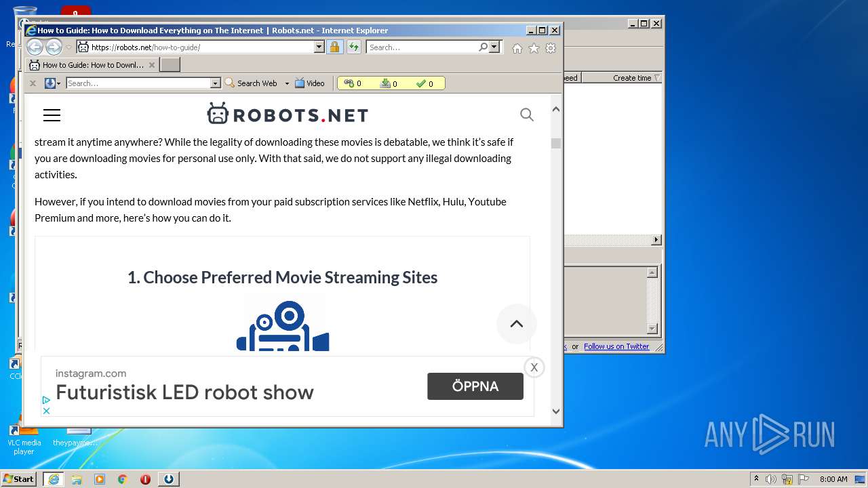Click the small blue X under AdChoices
The width and height of the screenshot is (868, 488).
point(46,411)
